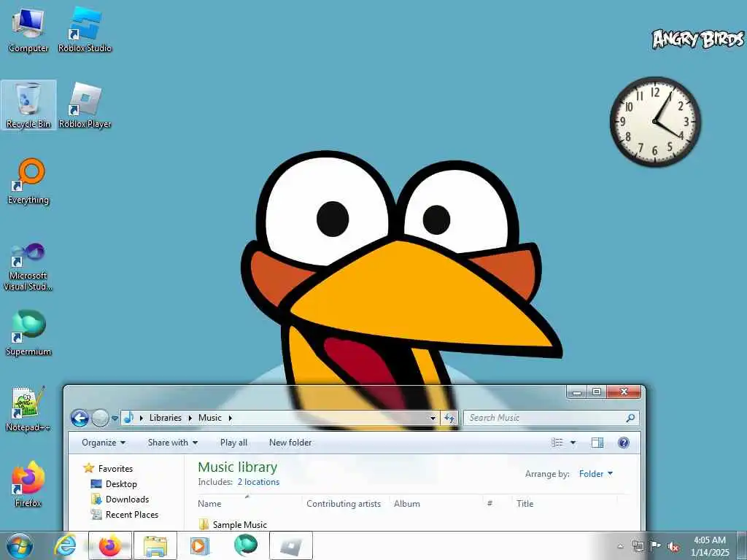Screen dimensions: 747x560
Task: Open the network tray icon
Action: [638, 546]
